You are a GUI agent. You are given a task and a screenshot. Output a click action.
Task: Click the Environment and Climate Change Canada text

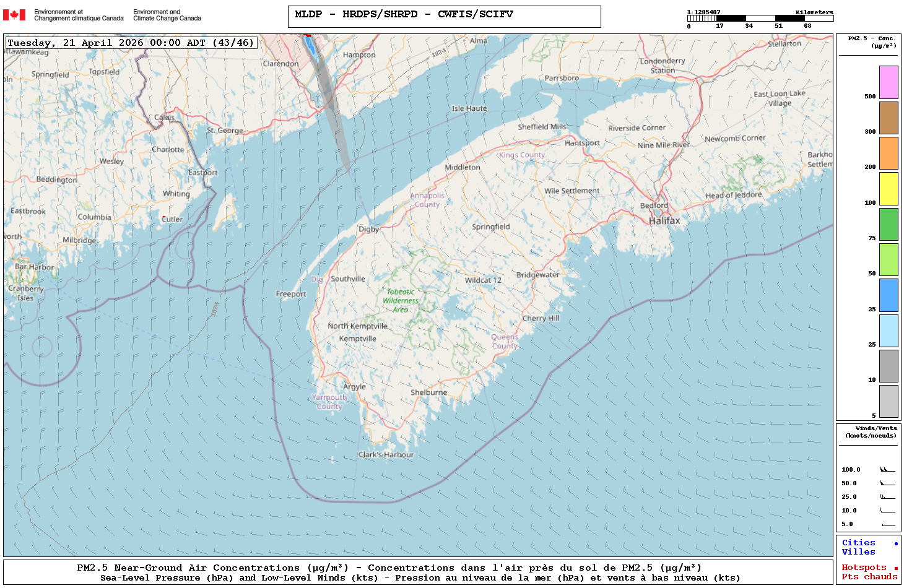point(167,15)
